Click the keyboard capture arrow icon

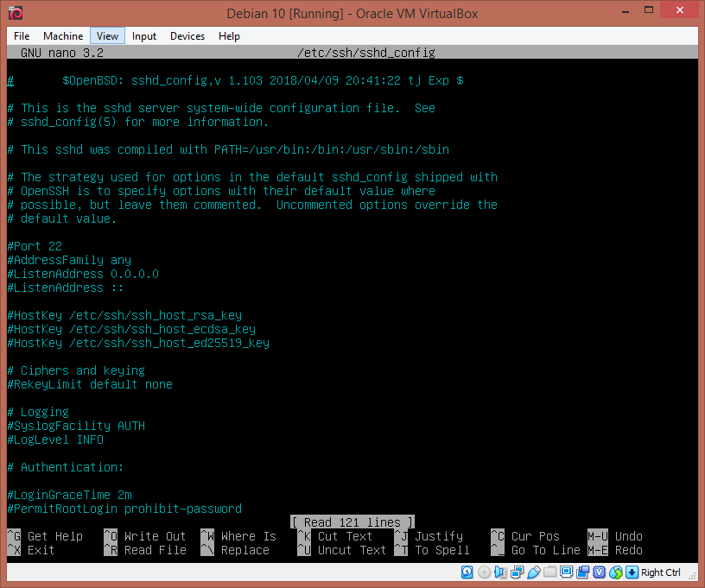(632, 572)
